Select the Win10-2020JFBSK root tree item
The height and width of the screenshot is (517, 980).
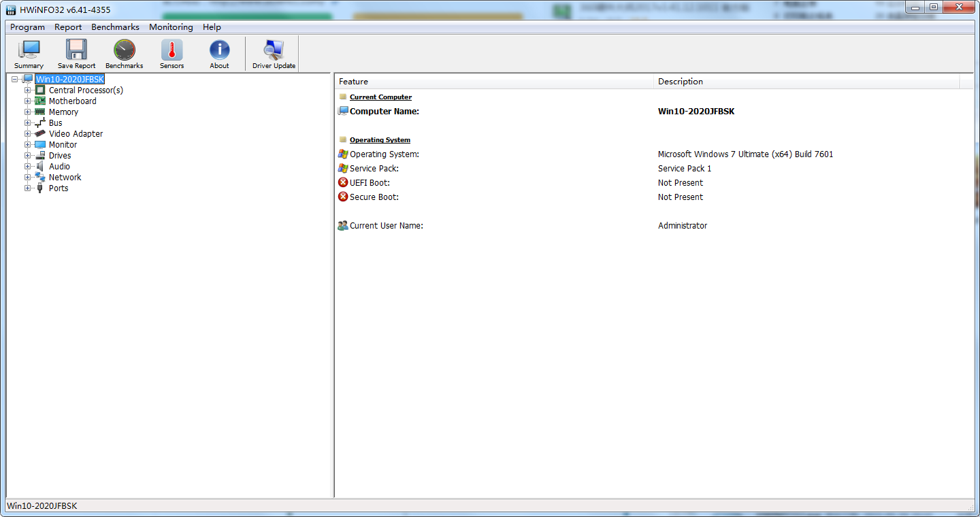tap(69, 79)
